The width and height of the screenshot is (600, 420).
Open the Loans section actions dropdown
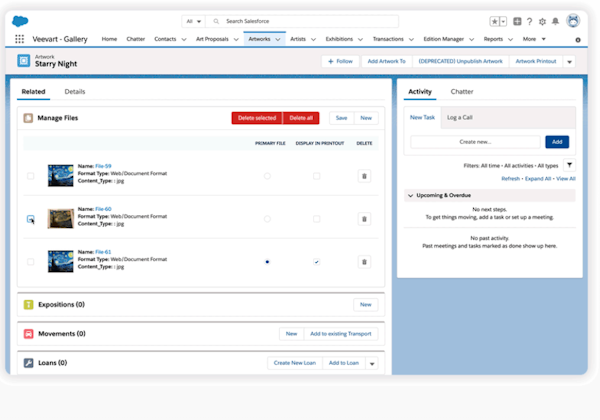[372, 363]
